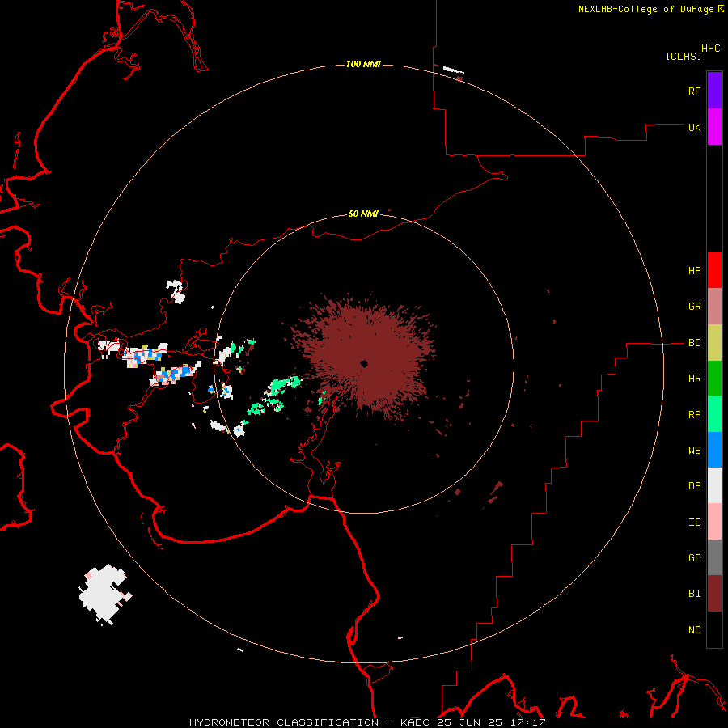This screenshot has height=728, width=728.
Task: Click the BD legend label
Action: 695,343
